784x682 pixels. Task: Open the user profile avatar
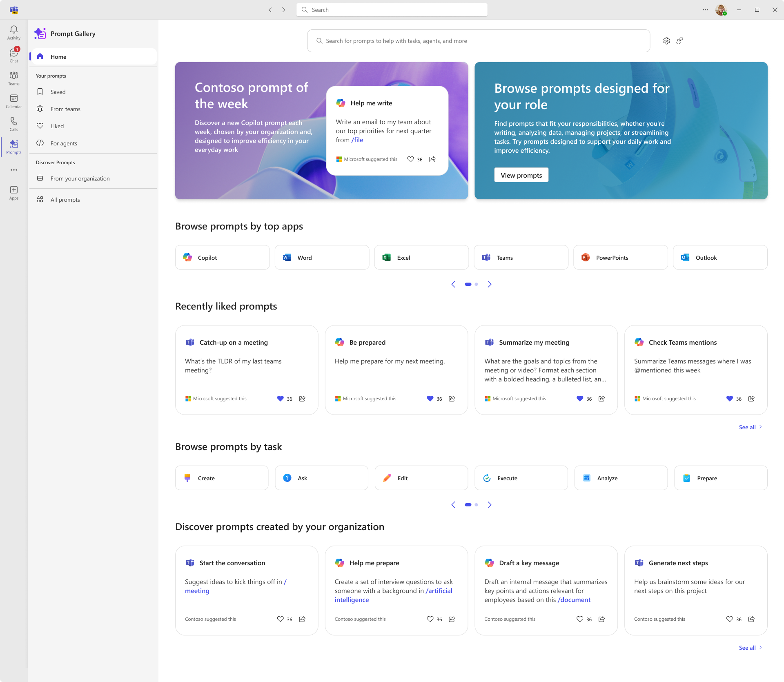(721, 10)
